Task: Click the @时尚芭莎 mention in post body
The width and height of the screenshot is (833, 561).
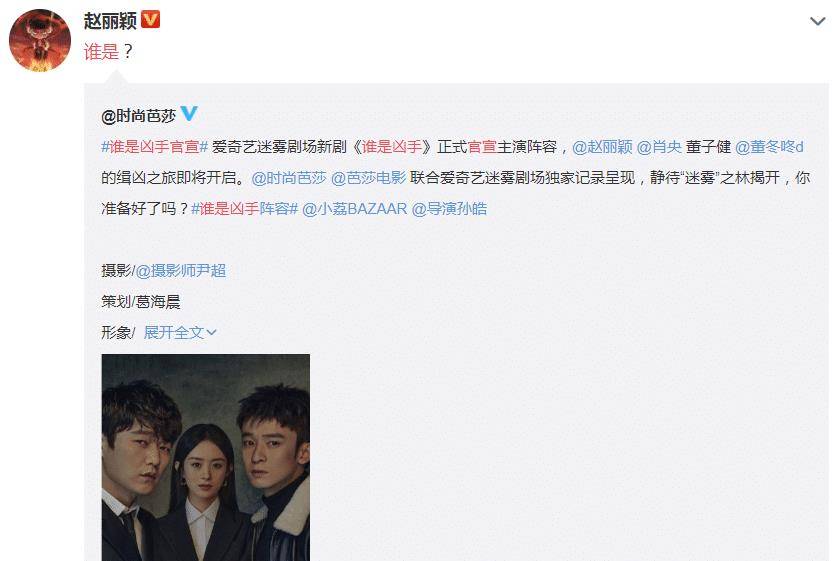Action: 288,178
